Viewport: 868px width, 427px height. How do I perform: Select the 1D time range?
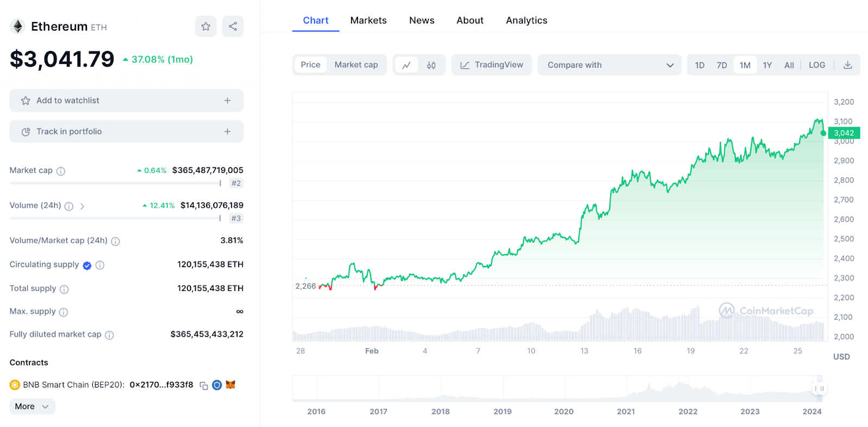(700, 65)
